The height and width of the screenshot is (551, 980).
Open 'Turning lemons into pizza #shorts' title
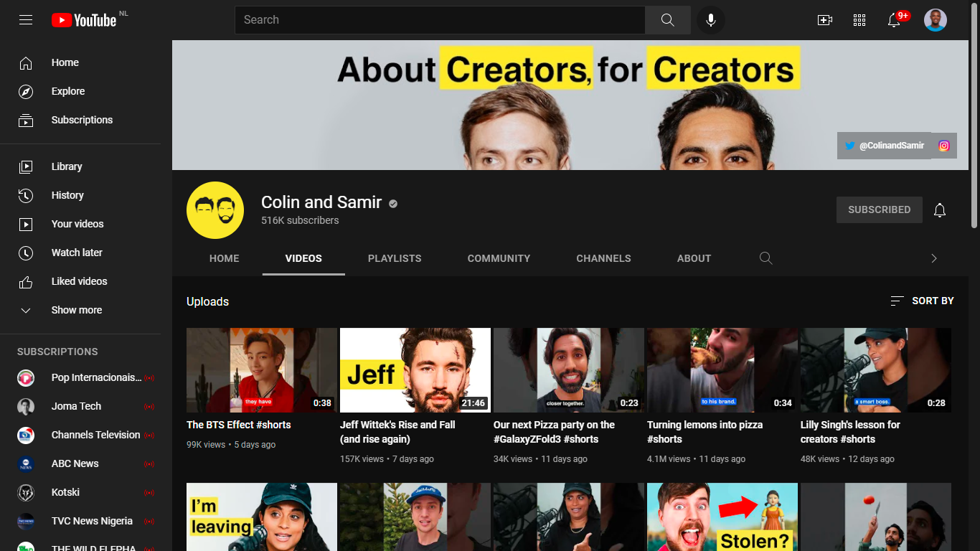705,432
